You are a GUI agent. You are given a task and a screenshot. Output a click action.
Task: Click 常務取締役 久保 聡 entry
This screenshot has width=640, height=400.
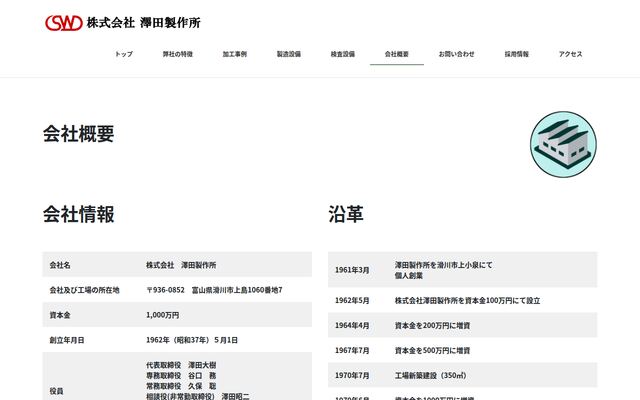[181, 386]
